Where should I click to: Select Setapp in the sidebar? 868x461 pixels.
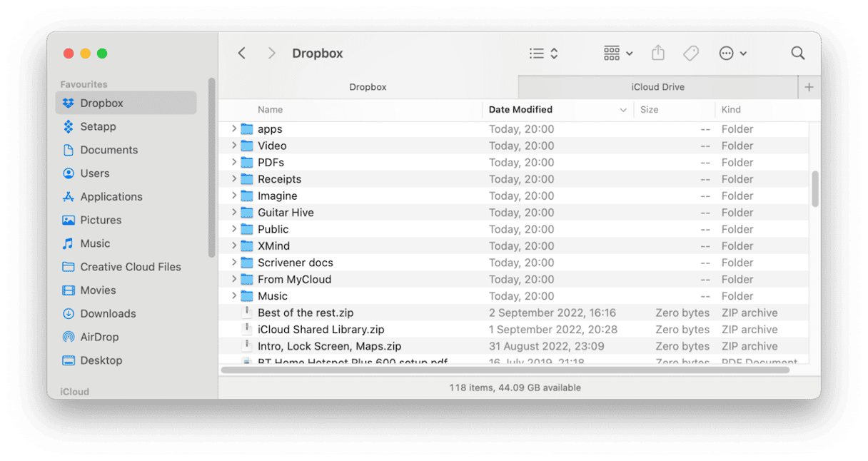(x=98, y=126)
